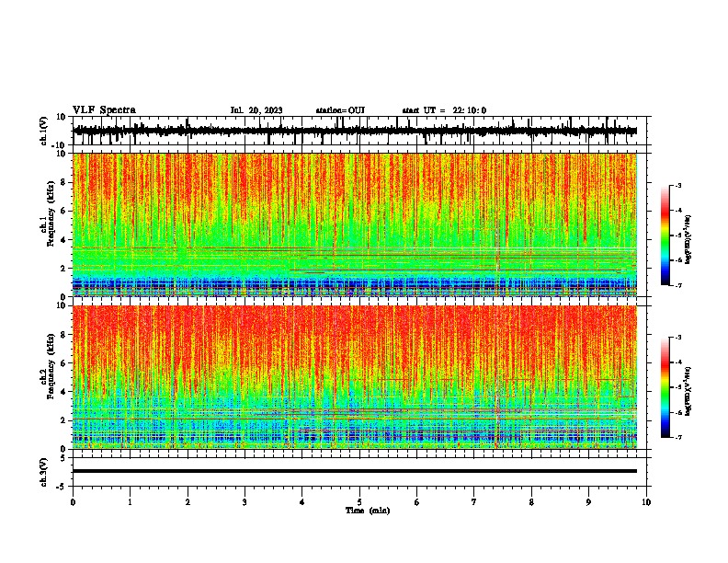This screenshot has height=563, width=728.
Task: Click the "4" kHz tick on ch.2 spectrogram
Action: [x=64, y=392]
